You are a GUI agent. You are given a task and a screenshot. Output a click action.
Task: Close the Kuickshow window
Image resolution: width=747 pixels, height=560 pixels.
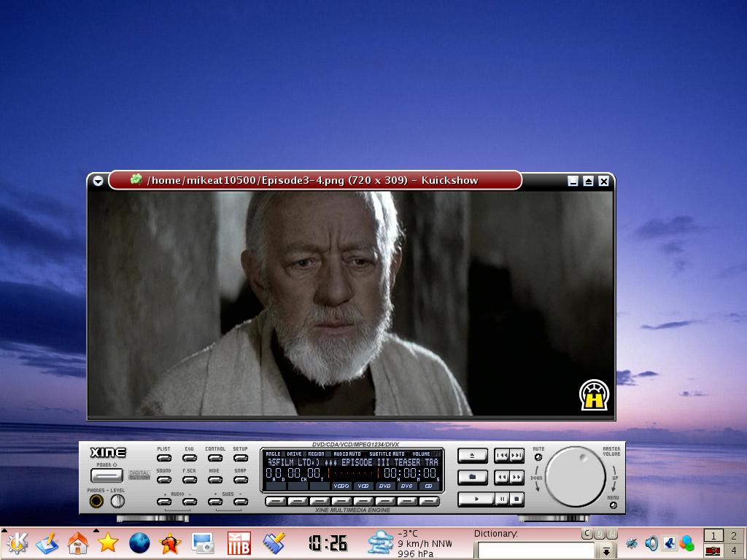click(x=603, y=181)
